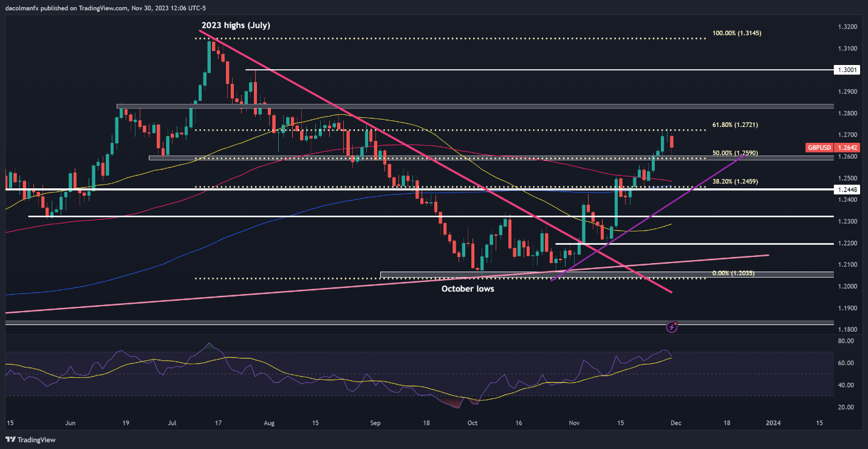Click the Oct label on time axis
The image size is (868, 449).
[x=473, y=422]
